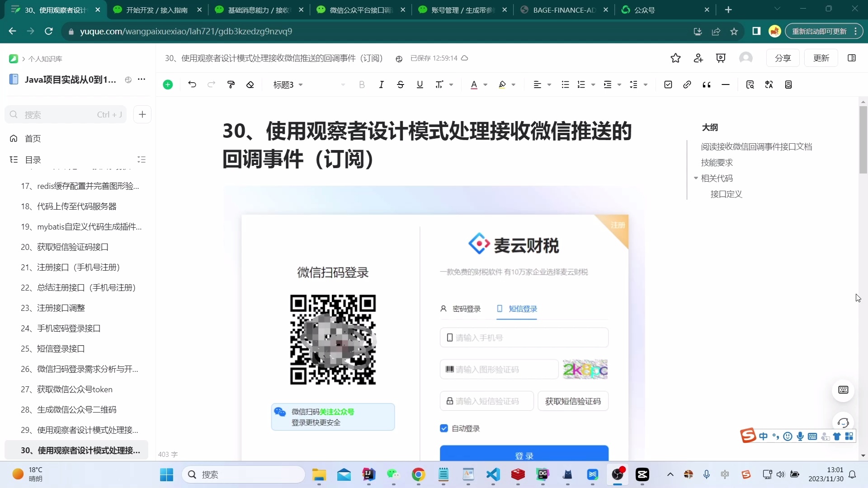Open presentation mode
Screen dimensions: 868x488
(721, 58)
